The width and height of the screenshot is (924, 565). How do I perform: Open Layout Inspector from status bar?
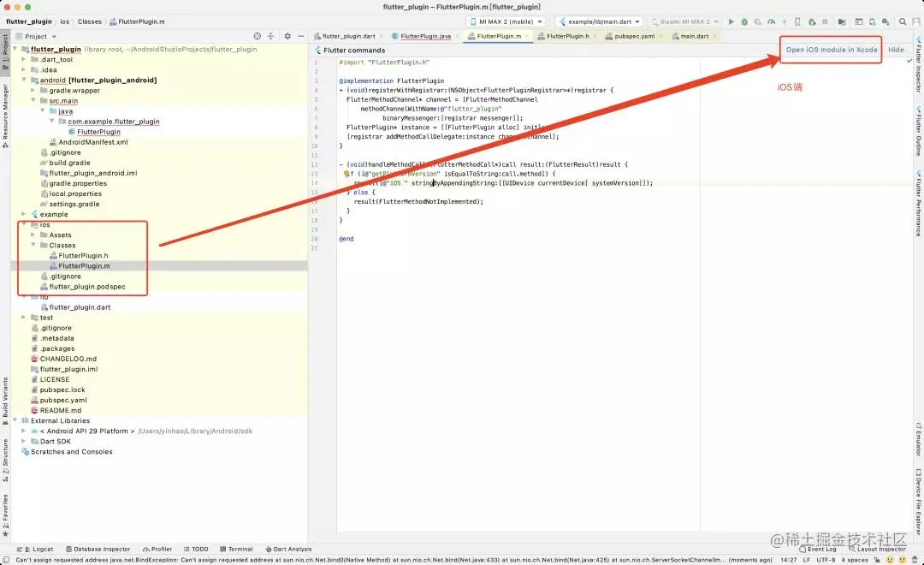tap(878, 549)
